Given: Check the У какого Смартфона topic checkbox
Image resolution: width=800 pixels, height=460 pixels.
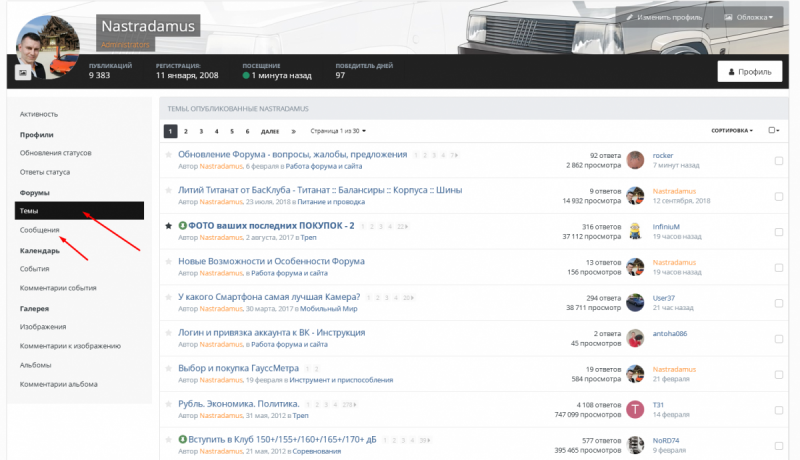Looking at the screenshot, I should click(779, 303).
